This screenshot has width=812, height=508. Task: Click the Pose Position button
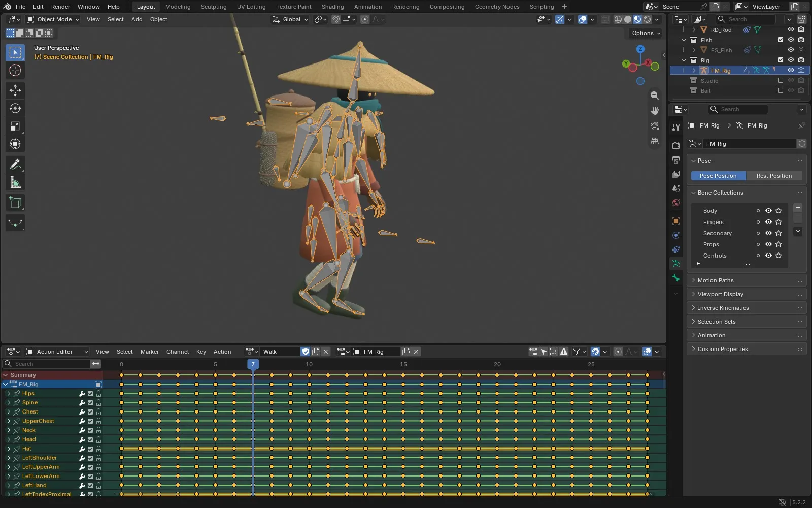(718, 176)
